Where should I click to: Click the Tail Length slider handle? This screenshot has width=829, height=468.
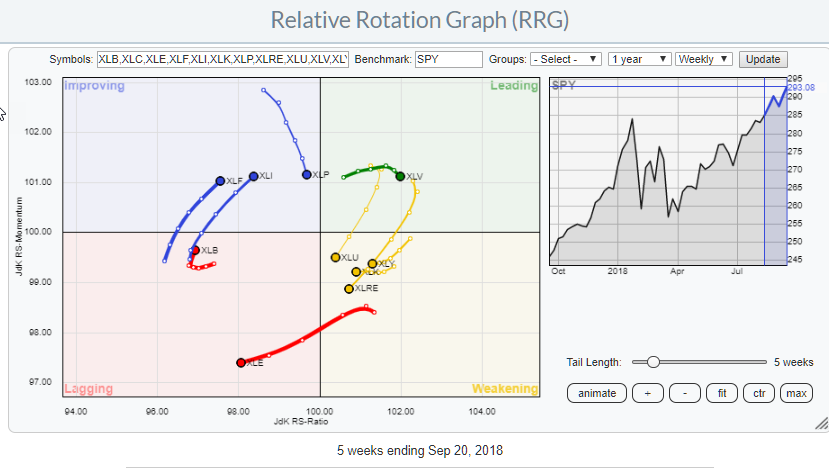pos(653,362)
